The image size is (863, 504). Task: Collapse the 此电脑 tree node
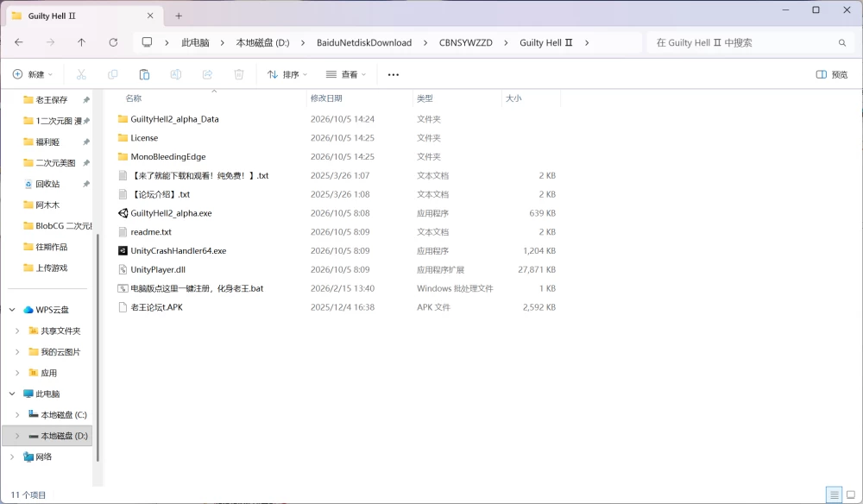coord(12,394)
